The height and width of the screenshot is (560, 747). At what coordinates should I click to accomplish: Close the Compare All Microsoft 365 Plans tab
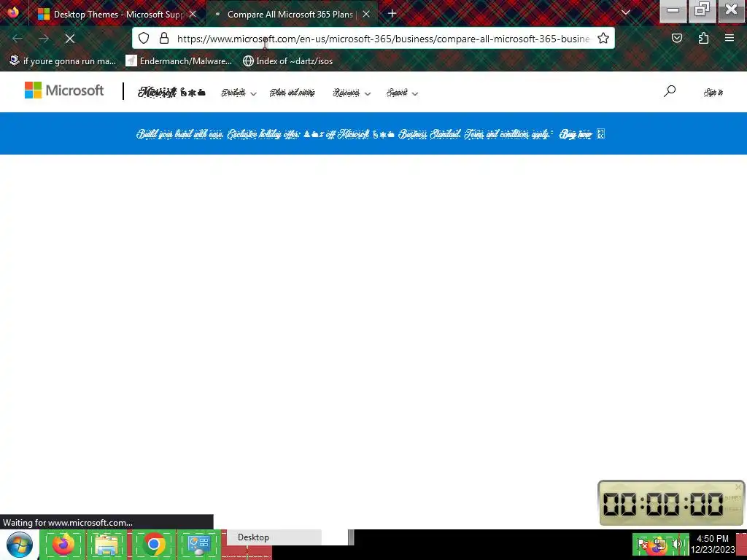tap(366, 15)
